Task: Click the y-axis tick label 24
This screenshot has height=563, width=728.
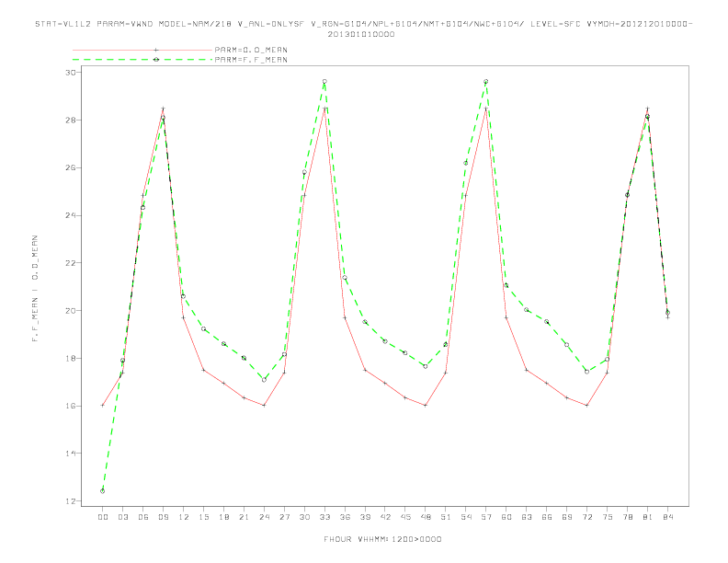Action: pyautogui.click(x=71, y=215)
